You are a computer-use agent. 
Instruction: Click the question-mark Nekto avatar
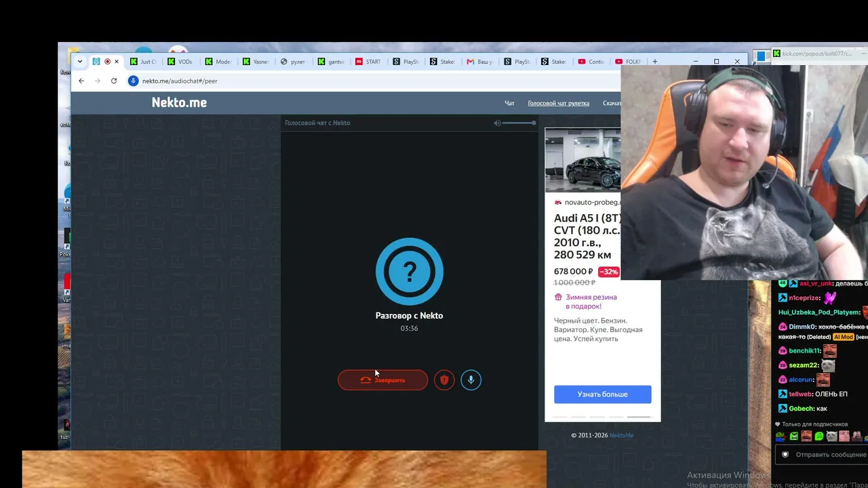click(409, 271)
